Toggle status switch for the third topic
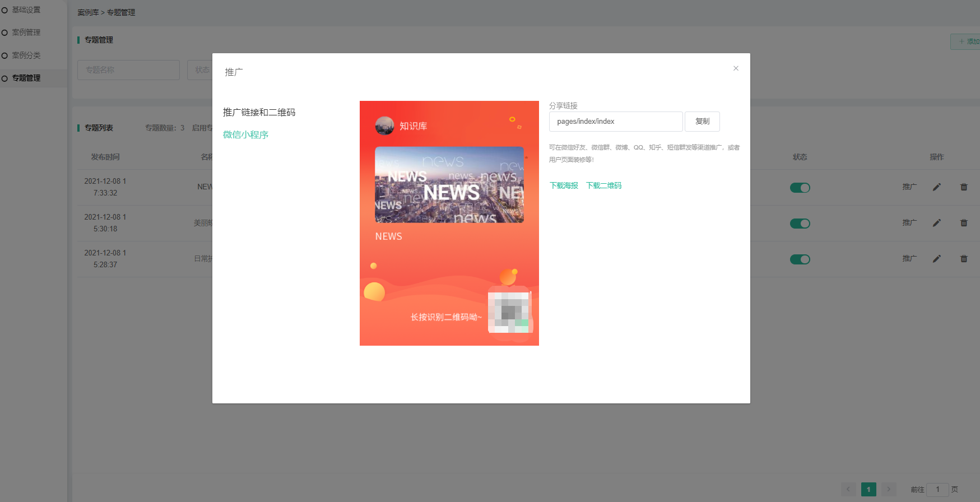Image resolution: width=980 pixels, height=502 pixels. coord(800,259)
